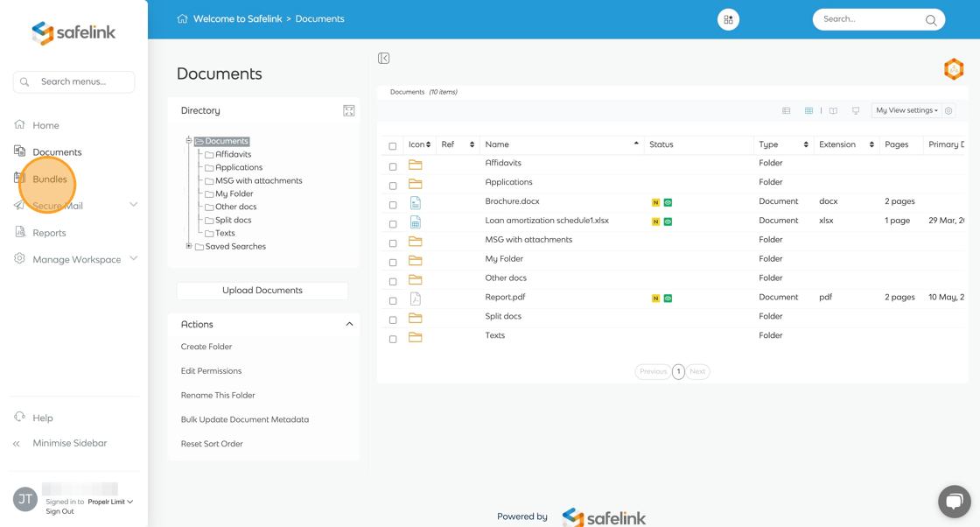
Task: Expand the Secure Mail submenu chevron
Action: pos(133,205)
